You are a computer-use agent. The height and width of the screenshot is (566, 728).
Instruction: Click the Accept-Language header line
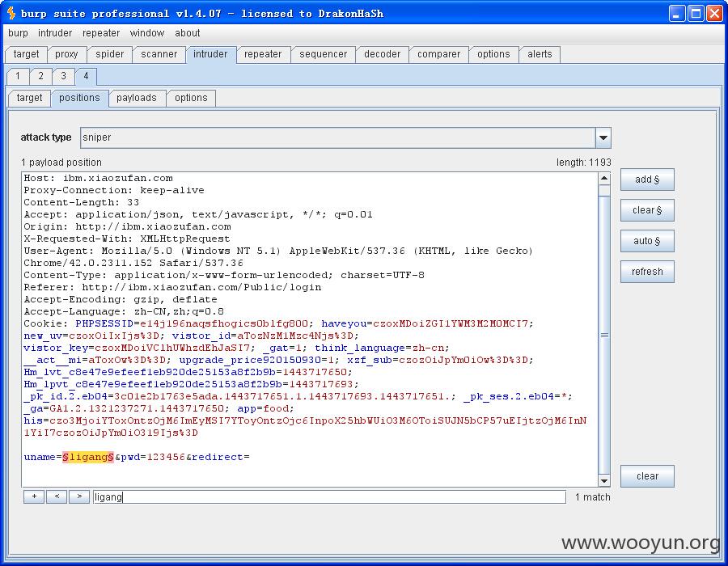(x=124, y=311)
